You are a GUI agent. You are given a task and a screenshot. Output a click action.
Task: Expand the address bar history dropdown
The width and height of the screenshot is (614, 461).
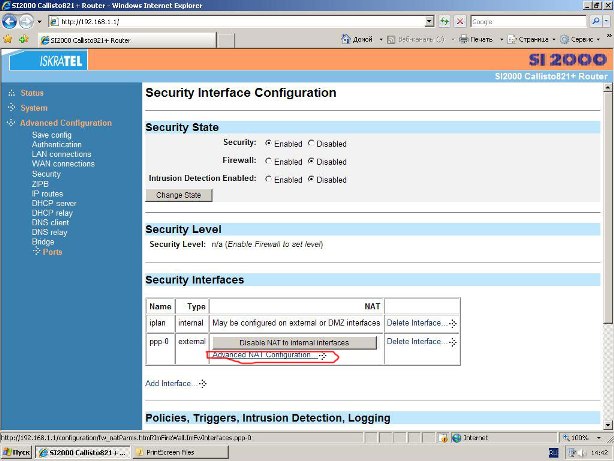[430, 22]
